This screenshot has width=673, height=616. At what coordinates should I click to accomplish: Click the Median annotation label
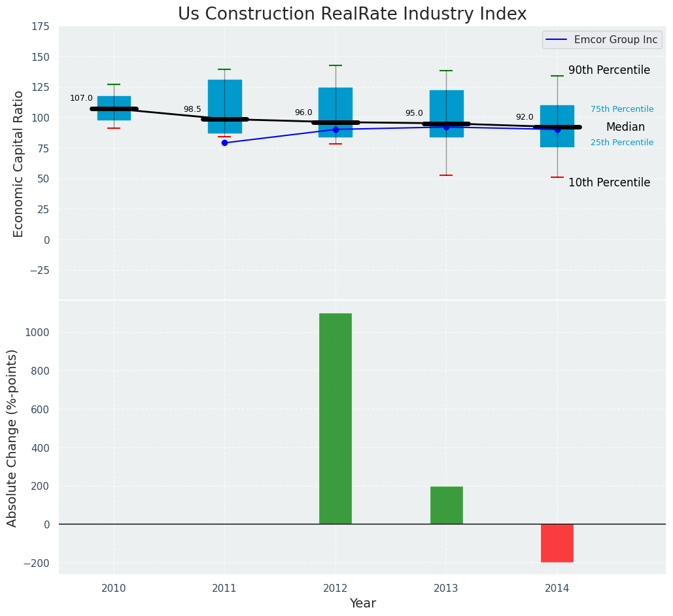[x=625, y=127]
